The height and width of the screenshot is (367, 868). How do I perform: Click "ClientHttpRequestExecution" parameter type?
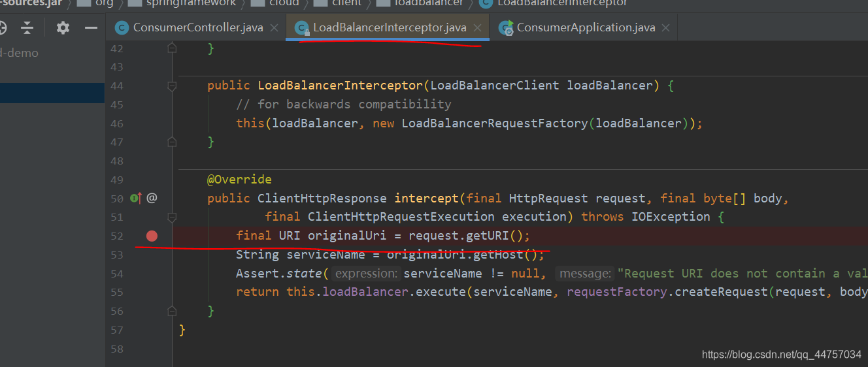pos(401,217)
